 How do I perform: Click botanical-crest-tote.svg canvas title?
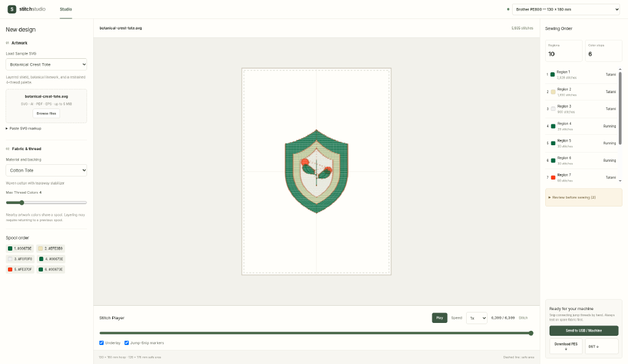[121, 28]
